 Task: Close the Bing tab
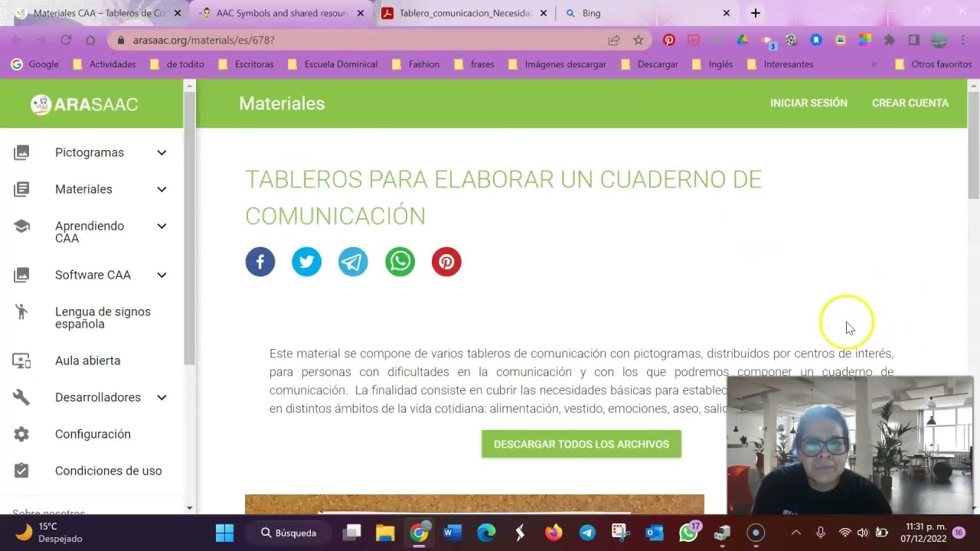pyautogui.click(x=727, y=13)
